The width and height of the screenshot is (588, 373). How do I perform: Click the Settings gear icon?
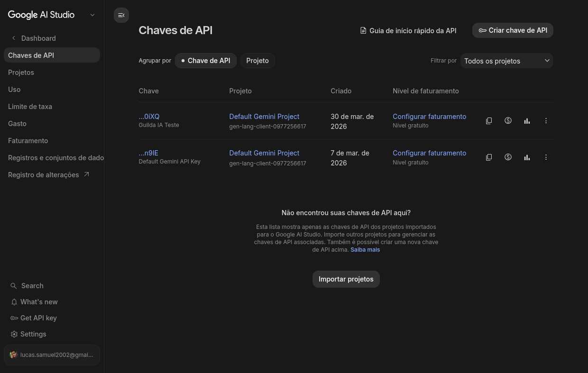point(14,334)
